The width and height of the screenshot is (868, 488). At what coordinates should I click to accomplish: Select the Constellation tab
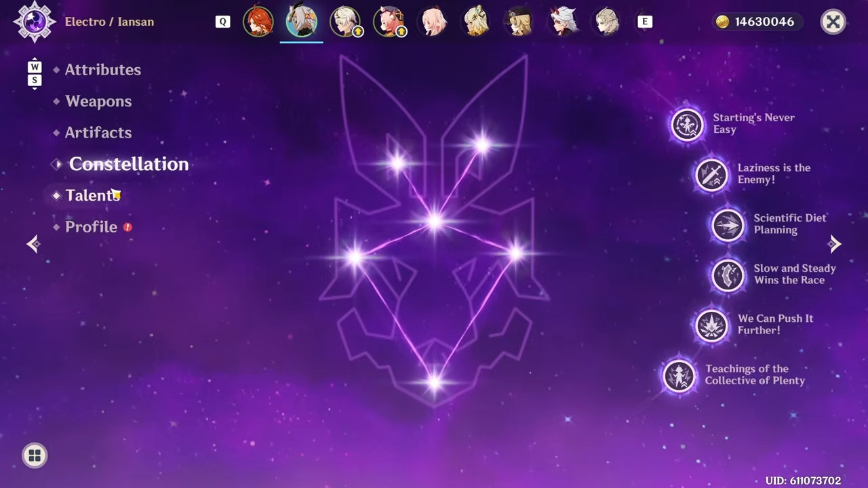(128, 164)
